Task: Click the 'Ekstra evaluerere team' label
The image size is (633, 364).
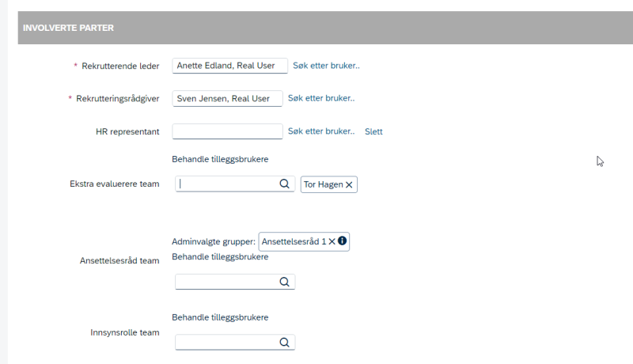Action: click(x=115, y=184)
